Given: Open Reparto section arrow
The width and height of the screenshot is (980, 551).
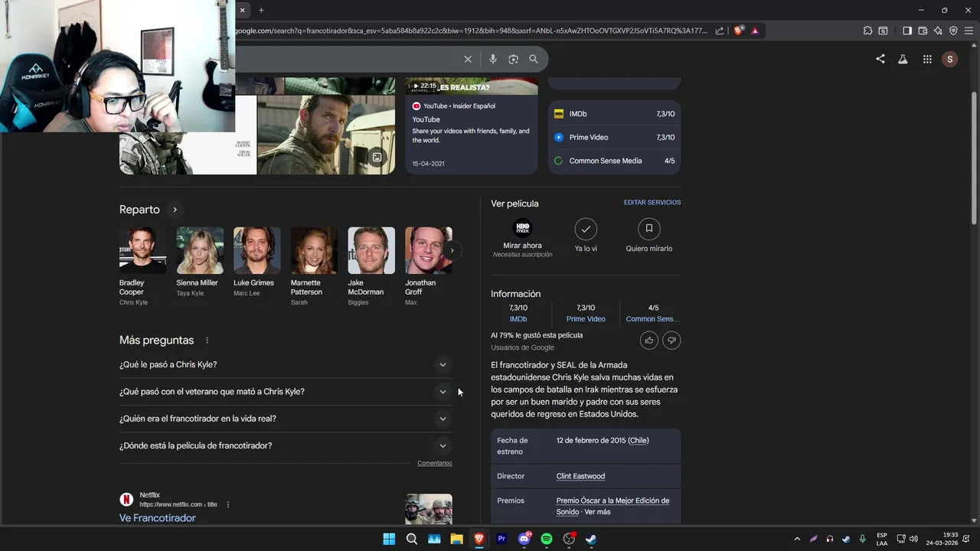Looking at the screenshot, I should [175, 210].
